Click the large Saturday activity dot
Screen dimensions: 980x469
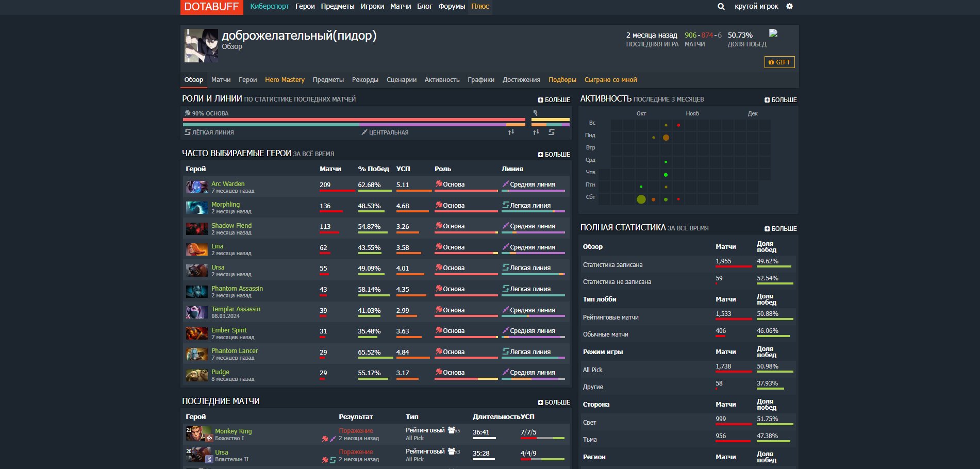click(641, 199)
